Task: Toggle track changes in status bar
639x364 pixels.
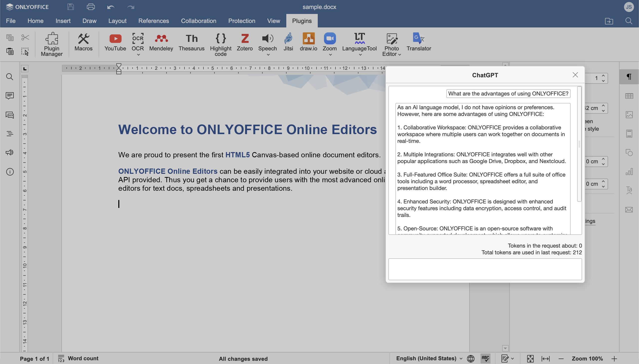Action: [505, 359]
